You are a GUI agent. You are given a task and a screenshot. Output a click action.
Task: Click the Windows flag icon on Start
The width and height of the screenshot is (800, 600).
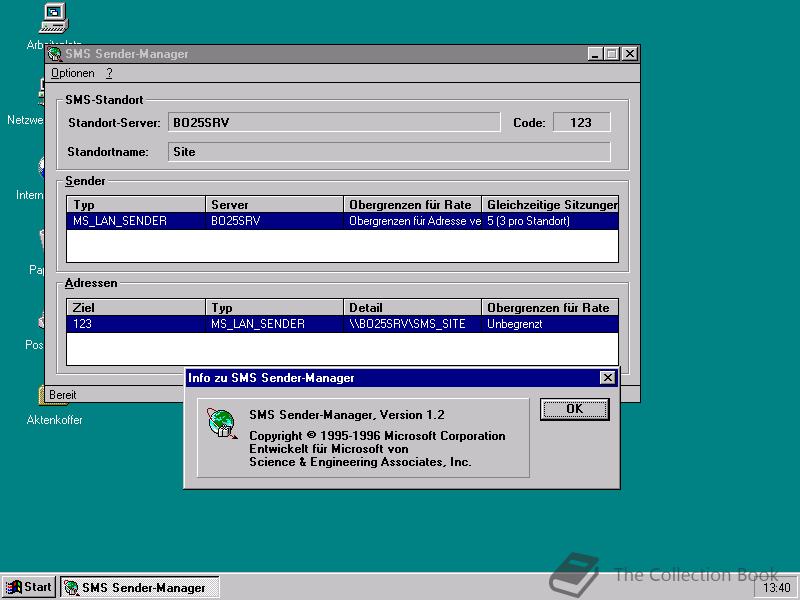tap(14, 587)
